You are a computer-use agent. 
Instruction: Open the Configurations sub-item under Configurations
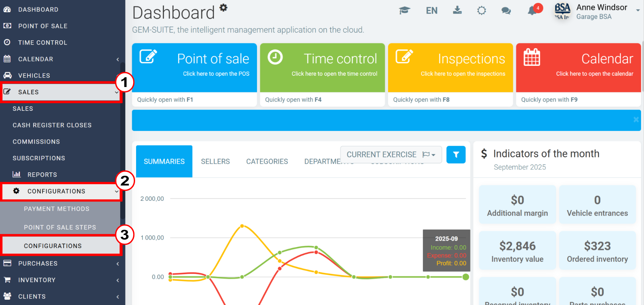click(x=61, y=246)
